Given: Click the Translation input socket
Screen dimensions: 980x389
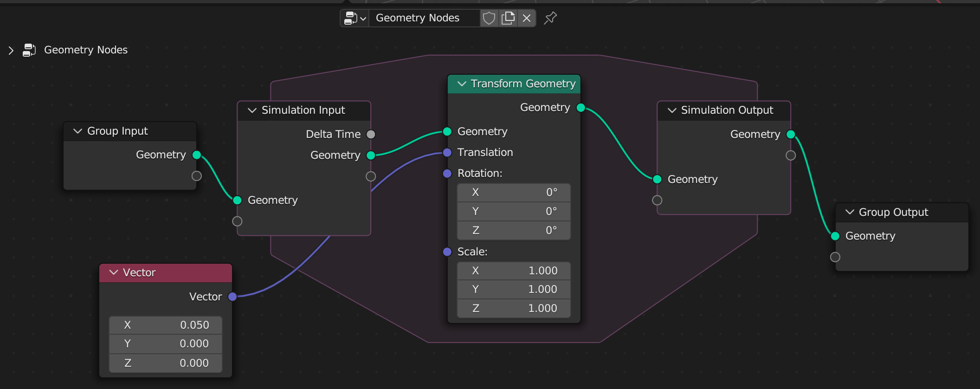Looking at the screenshot, I should [447, 153].
